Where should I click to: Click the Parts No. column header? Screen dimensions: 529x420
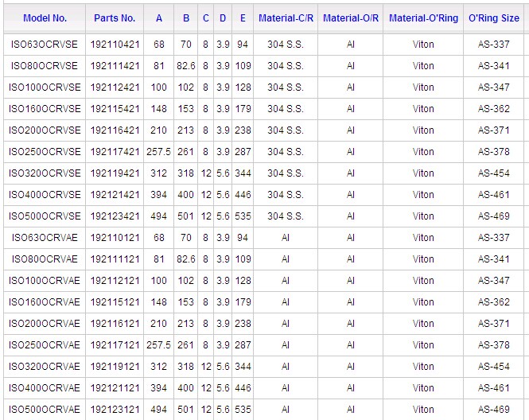point(115,17)
